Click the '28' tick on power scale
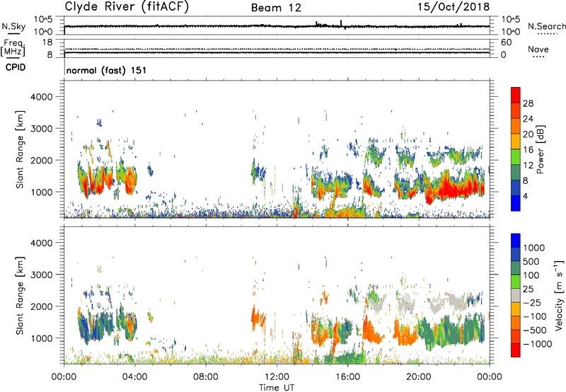The height and width of the screenshot is (392, 566). click(528, 103)
